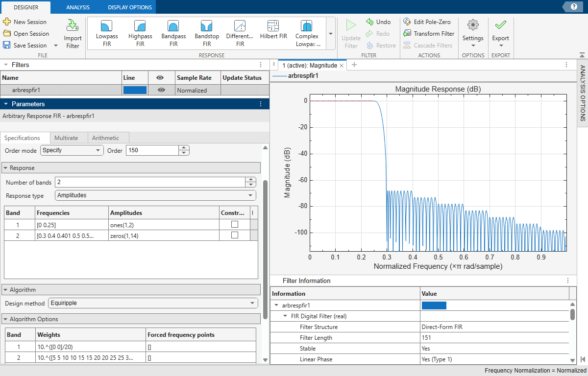This screenshot has height=376, width=588.
Task: Collapse the Algorithm section
Action: (5, 290)
